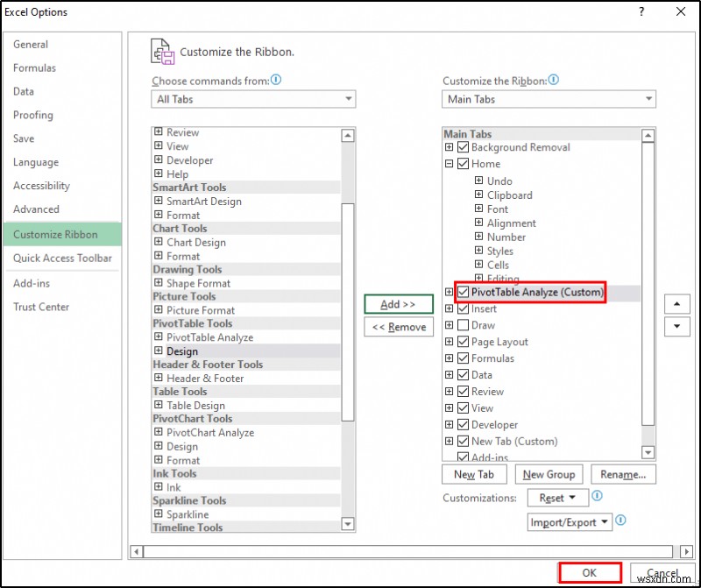
Task: Click the info icon next to Choose commands from
Action: point(275,80)
